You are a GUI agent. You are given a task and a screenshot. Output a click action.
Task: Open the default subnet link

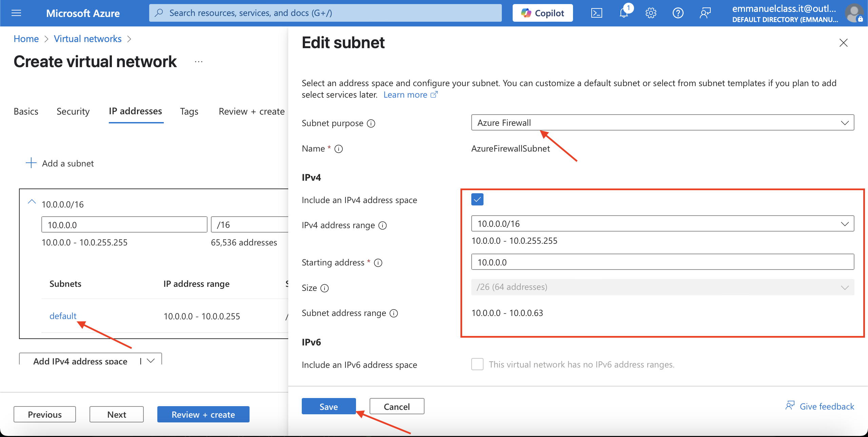(x=63, y=316)
